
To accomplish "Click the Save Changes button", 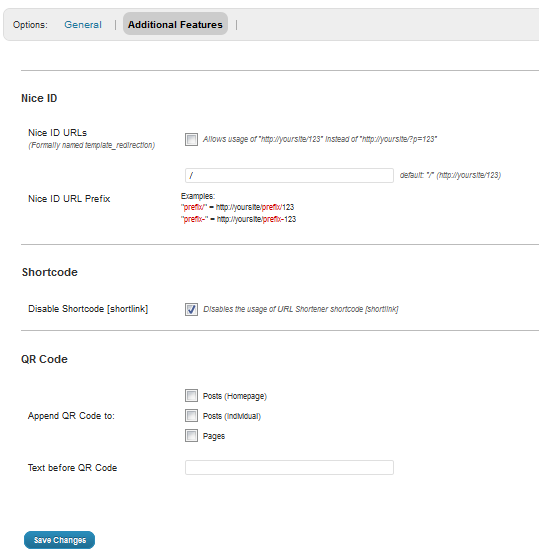I will click(x=59, y=540).
